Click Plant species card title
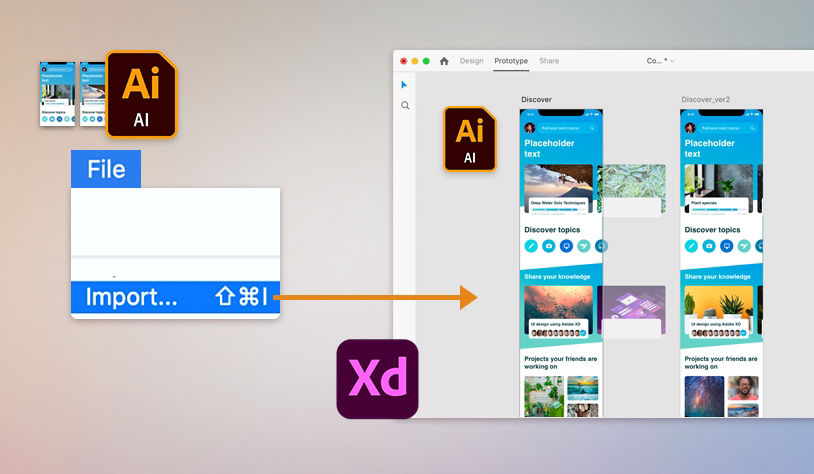Image resolution: width=814 pixels, height=474 pixels. pyautogui.click(x=704, y=203)
